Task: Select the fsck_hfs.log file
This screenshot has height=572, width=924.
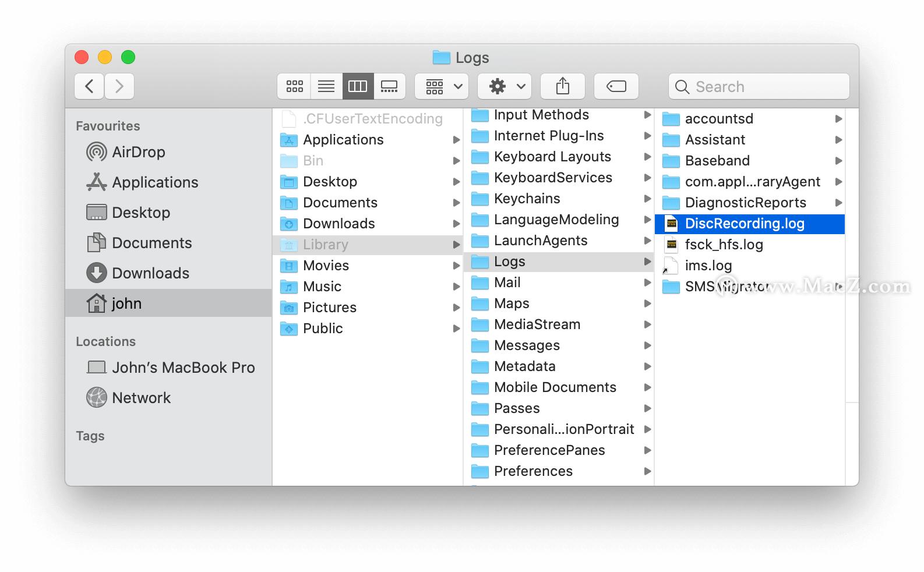Action: pos(750,245)
